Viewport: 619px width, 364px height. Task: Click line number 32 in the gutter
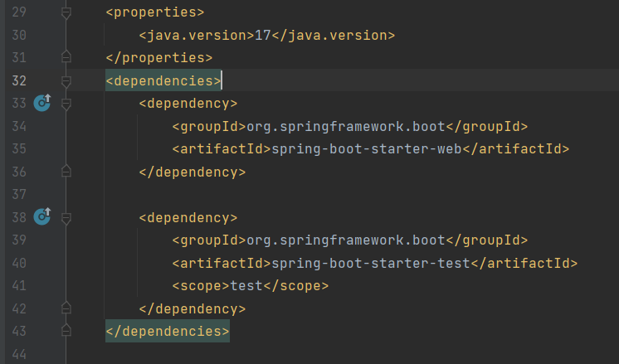tap(19, 81)
